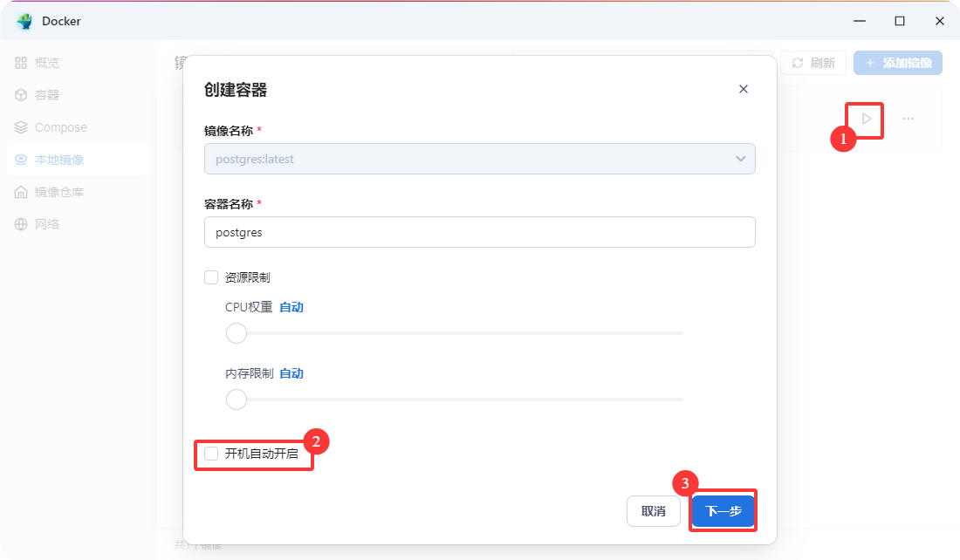Click the 概览 grid icon in sidebar

point(21,63)
